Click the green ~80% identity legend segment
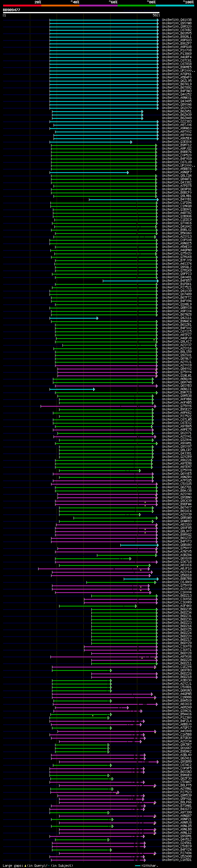197x868 pixels. (x=137, y=6)
